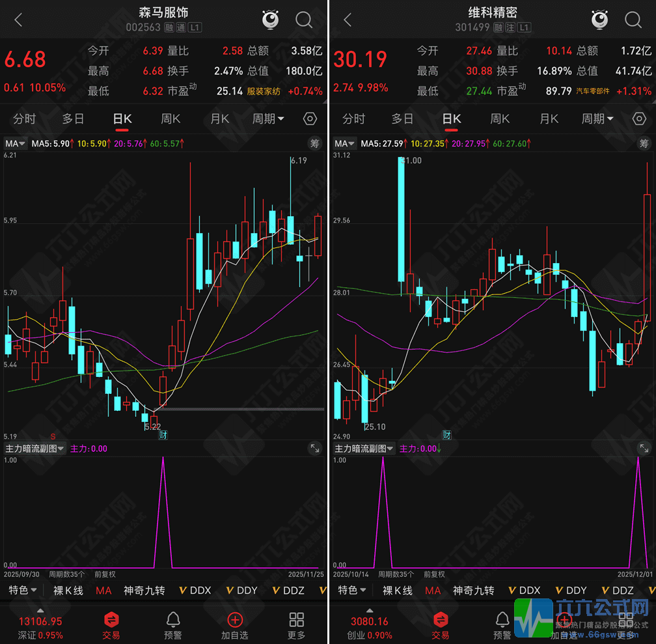Open the 汽车零部件 sector link for 维科精密

click(593, 91)
